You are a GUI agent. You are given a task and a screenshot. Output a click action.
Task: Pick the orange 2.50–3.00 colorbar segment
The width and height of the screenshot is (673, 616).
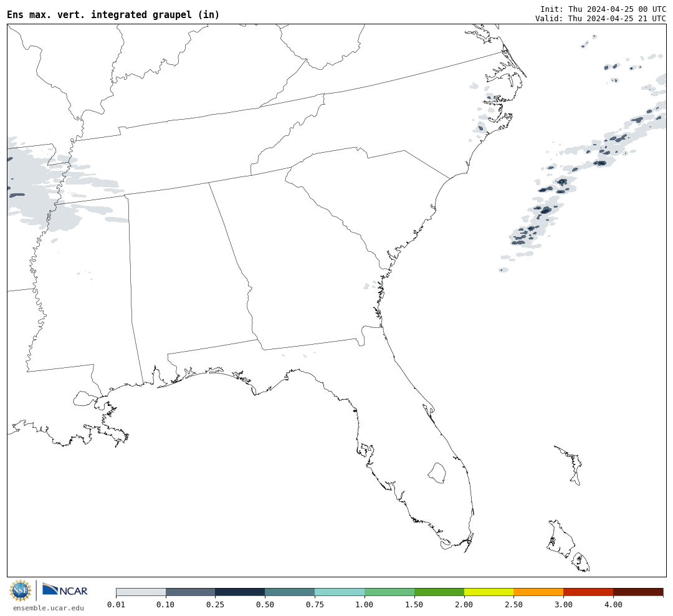(x=538, y=592)
